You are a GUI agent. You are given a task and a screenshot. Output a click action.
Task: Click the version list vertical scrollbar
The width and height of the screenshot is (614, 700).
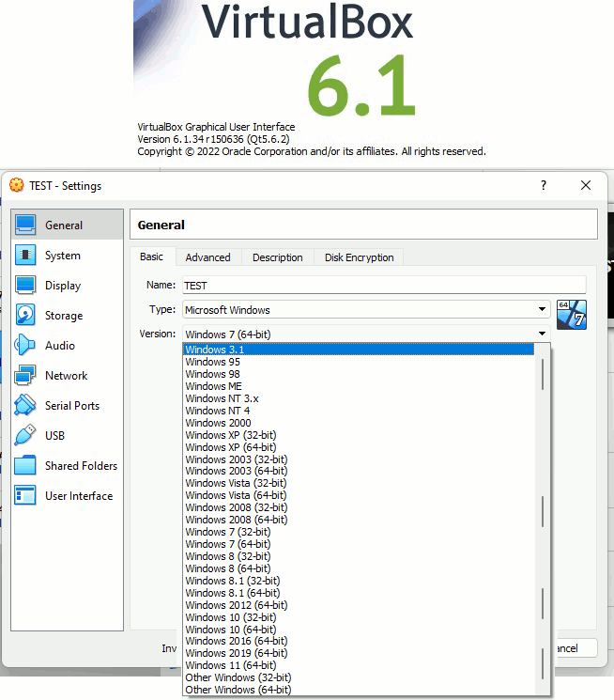542,520
